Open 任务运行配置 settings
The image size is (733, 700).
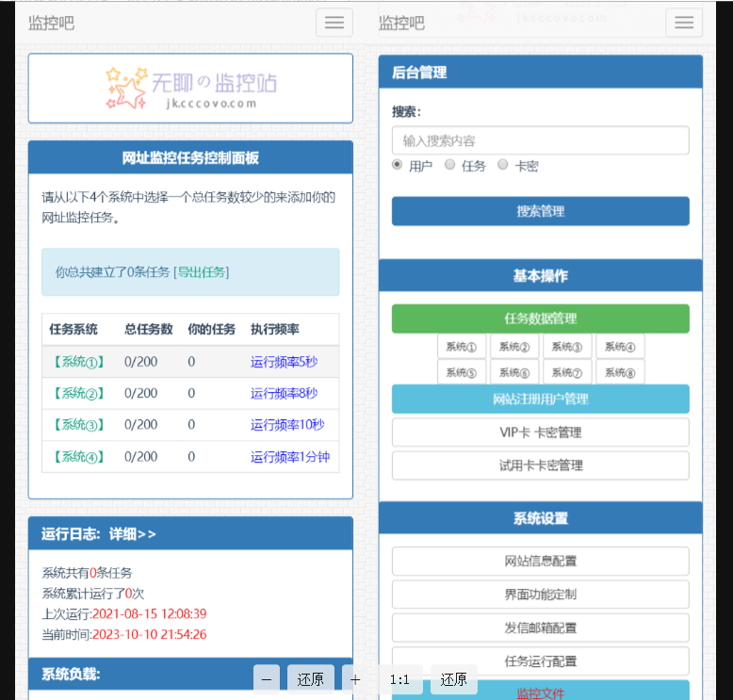click(541, 661)
